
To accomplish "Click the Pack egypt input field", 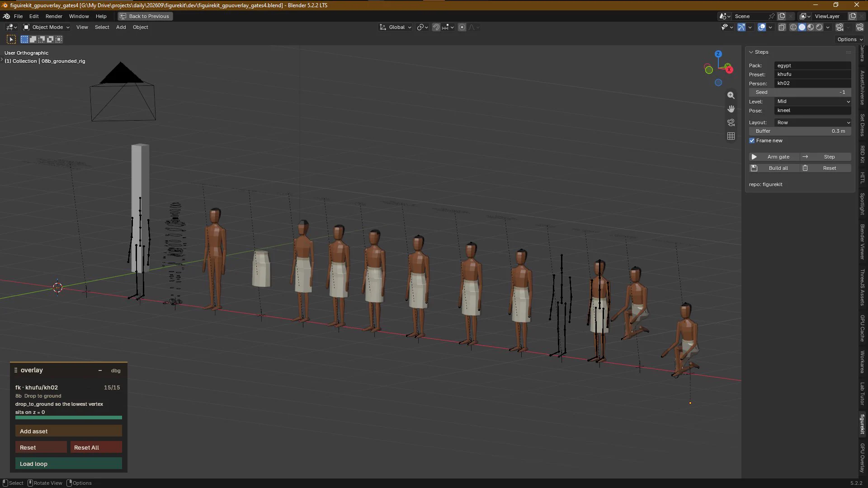I will point(813,66).
